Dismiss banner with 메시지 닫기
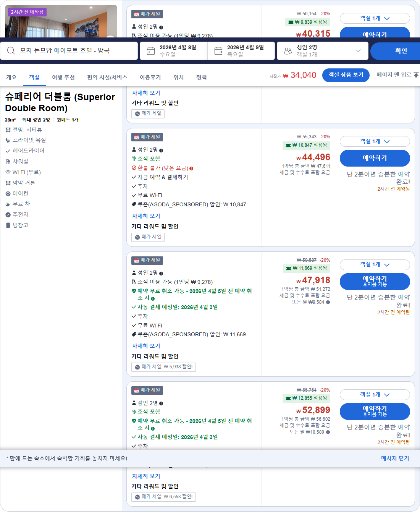 (395, 458)
